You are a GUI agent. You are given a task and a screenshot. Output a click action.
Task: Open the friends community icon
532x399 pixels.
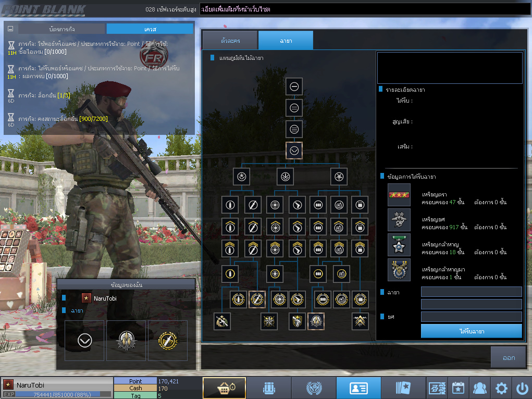click(x=479, y=388)
